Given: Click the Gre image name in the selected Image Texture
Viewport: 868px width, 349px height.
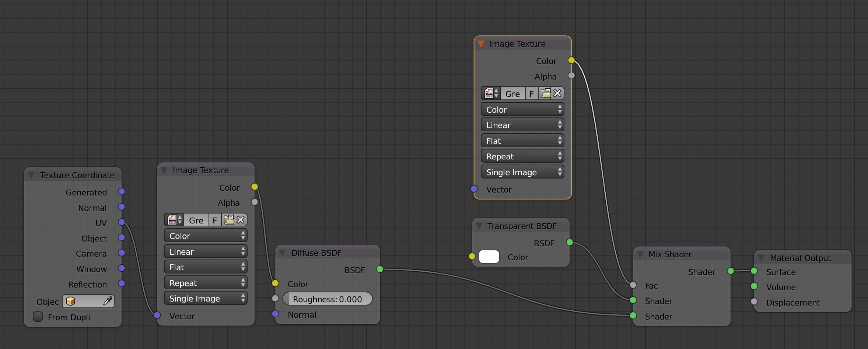Looking at the screenshot, I should 513,94.
